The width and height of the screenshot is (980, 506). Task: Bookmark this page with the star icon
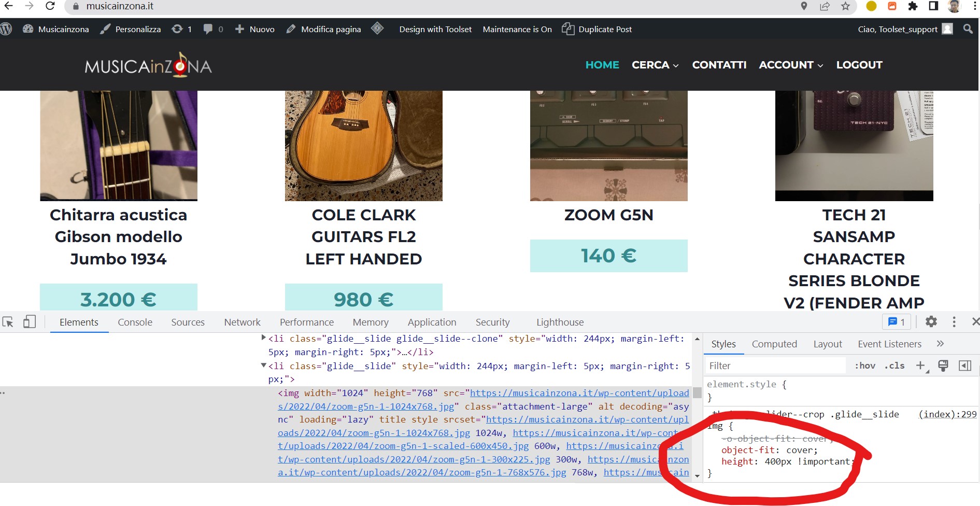coord(845,6)
